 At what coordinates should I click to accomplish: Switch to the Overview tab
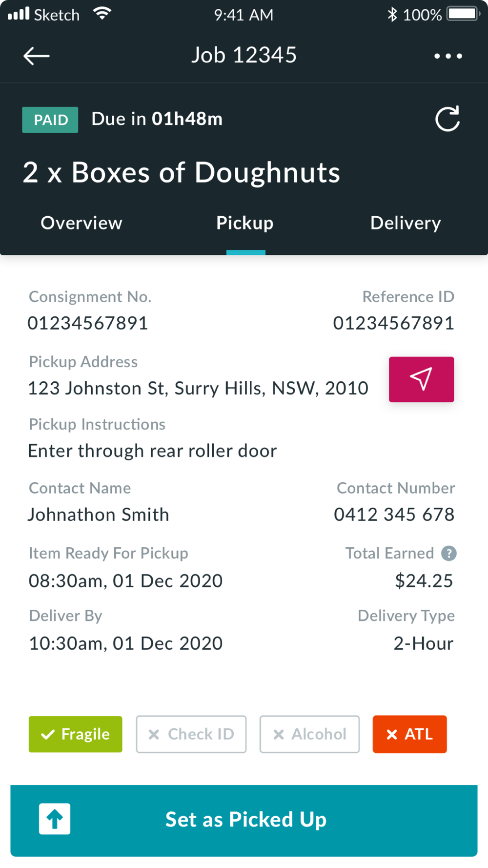(81, 223)
